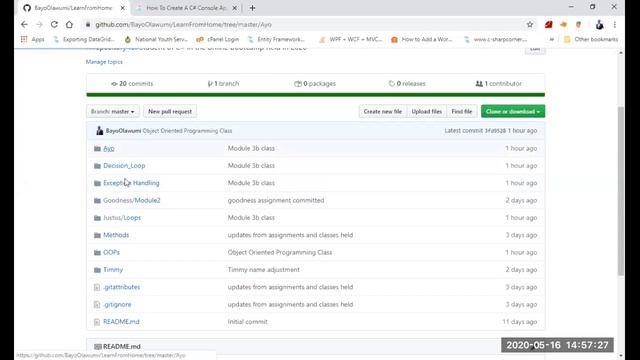This screenshot has height=360, width=640.
Task: Click the red extension icon in toolbar
Action: tap(549, 24)
